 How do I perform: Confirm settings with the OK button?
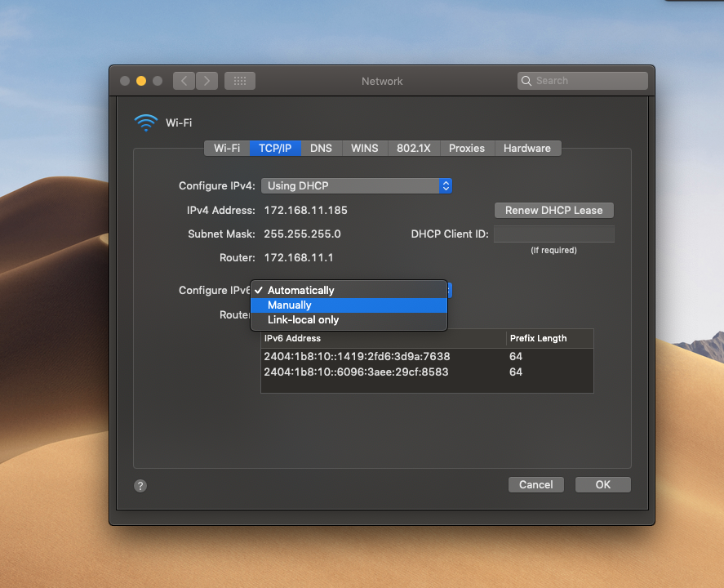(603, 485)
